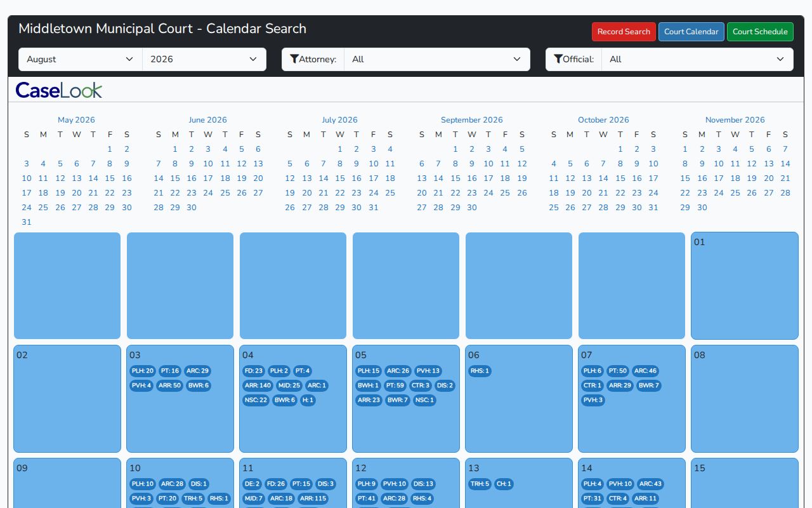Click the Attorney filter funnel icon

(294, 59)
